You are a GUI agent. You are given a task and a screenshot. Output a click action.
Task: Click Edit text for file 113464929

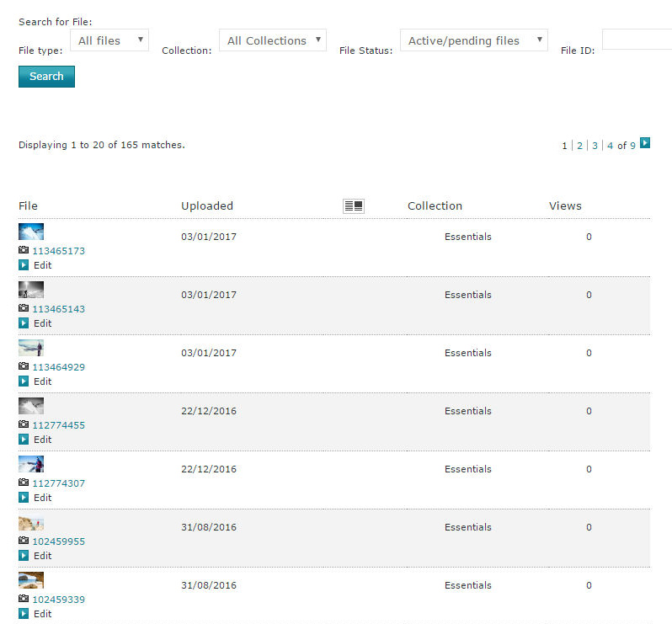(42, 381)
